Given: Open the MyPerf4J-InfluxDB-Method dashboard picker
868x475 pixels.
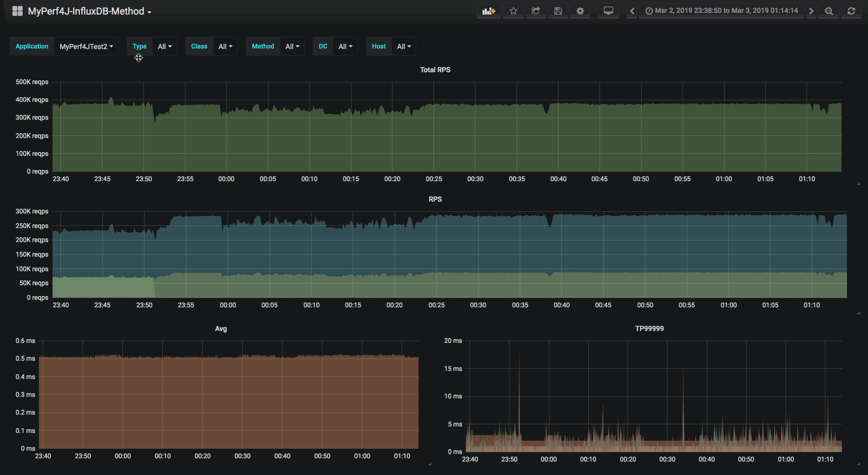Looking at the screenshot, I should [x=89, y=11].
